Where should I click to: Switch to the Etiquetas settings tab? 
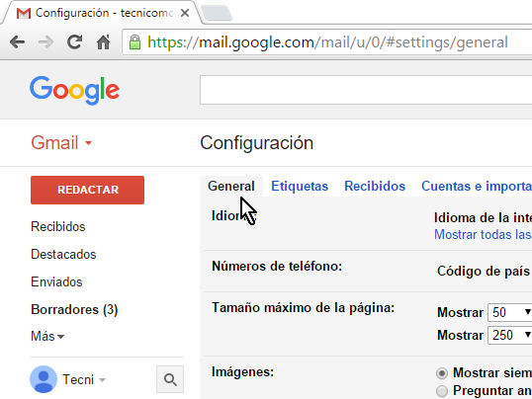tap(300, 186)
